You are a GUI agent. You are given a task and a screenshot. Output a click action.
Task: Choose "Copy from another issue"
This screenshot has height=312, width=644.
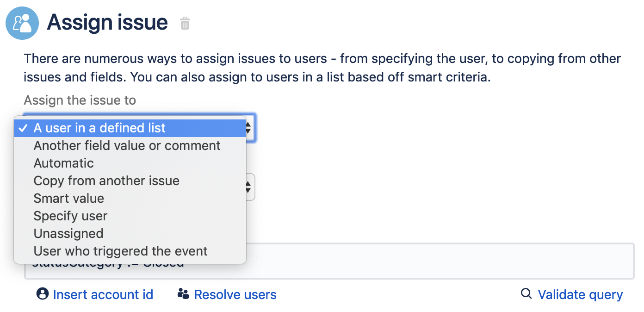tap(106, 181)
